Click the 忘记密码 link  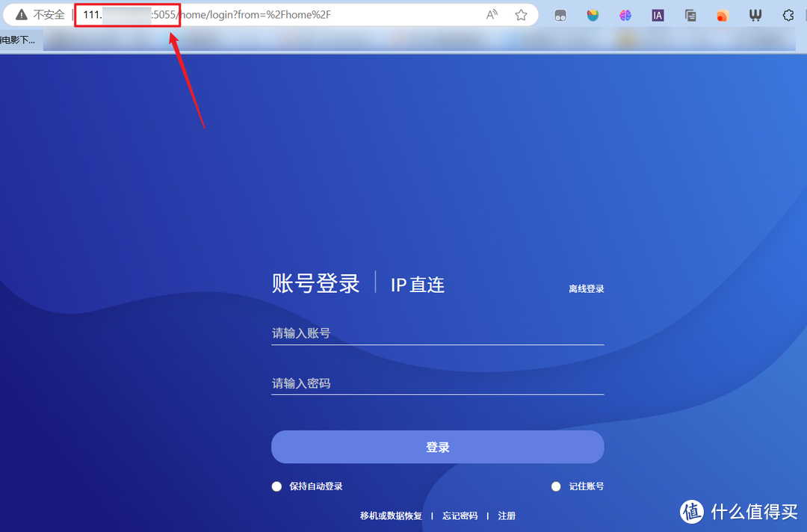(x=459, y=516)
